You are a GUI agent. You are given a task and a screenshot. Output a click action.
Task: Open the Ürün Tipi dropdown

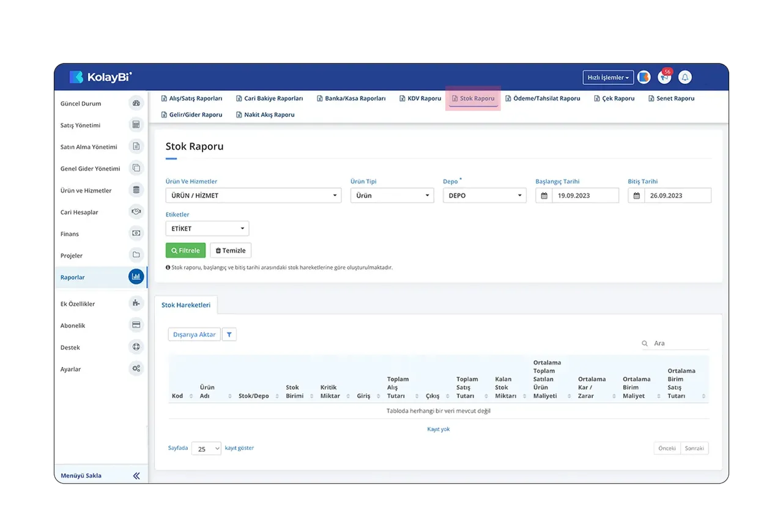(x=392, y=196)
